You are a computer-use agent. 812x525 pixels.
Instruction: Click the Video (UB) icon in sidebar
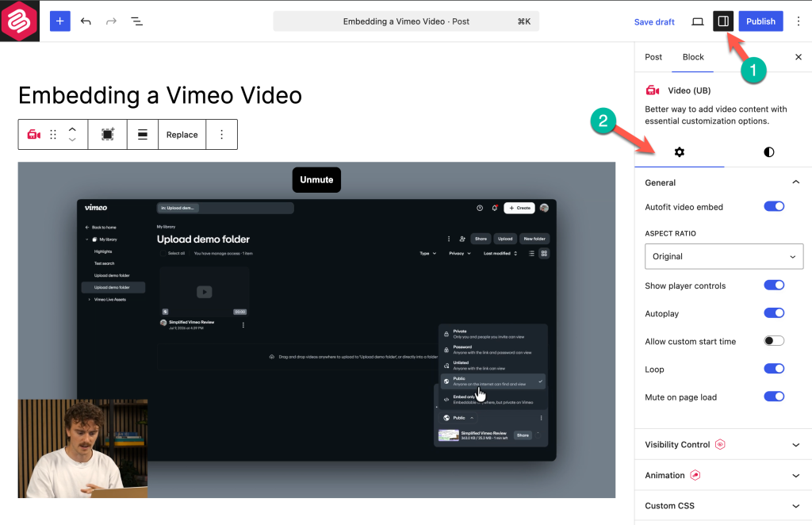pos(653,90)
